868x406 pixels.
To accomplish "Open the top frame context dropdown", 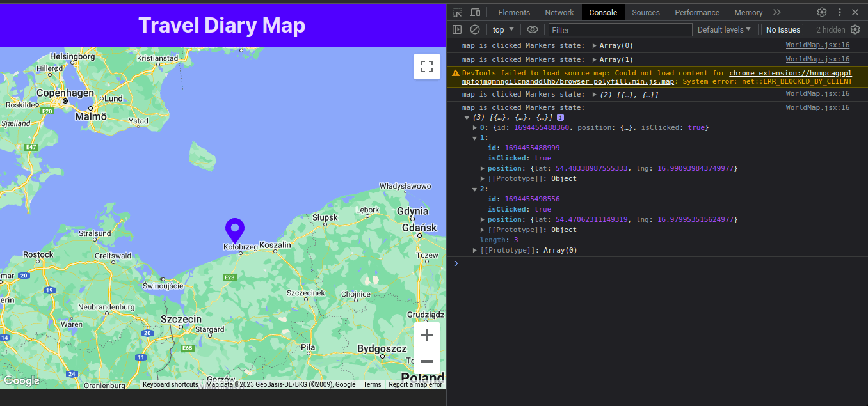I will coord(503,29).
